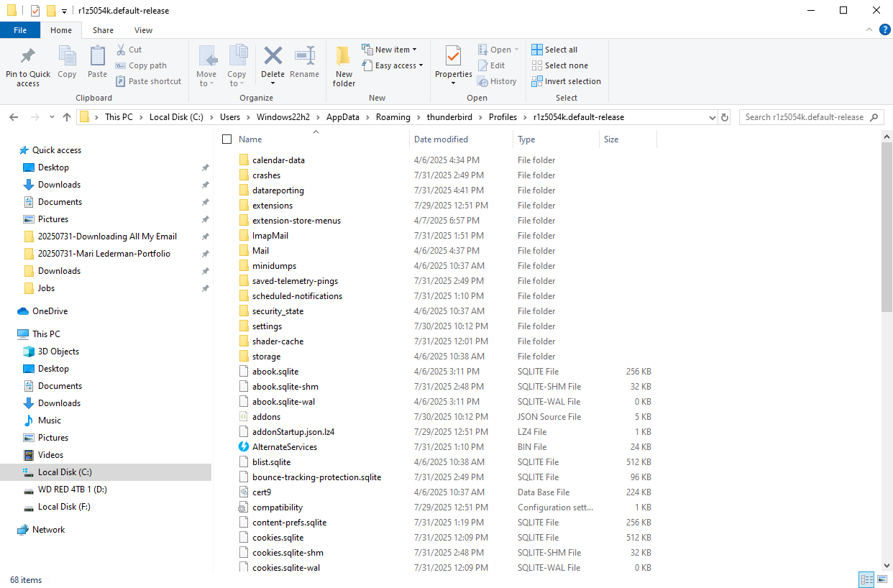Click the Refresh button beside address bar
The height and width of the screenshot is (588, 893).
click(x=725, y=117)
